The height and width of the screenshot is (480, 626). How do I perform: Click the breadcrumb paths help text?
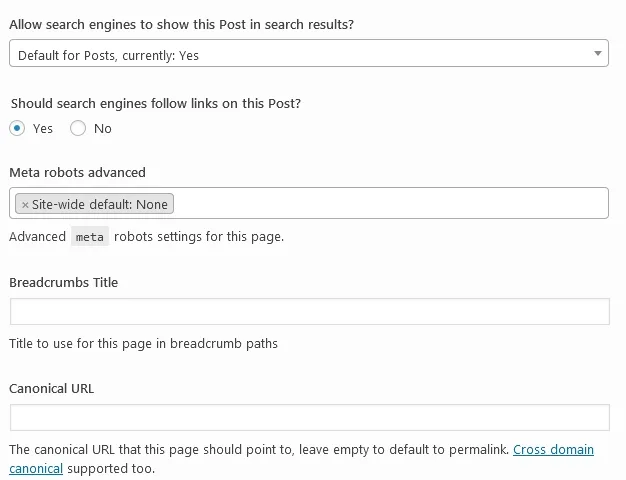point(143,344)
